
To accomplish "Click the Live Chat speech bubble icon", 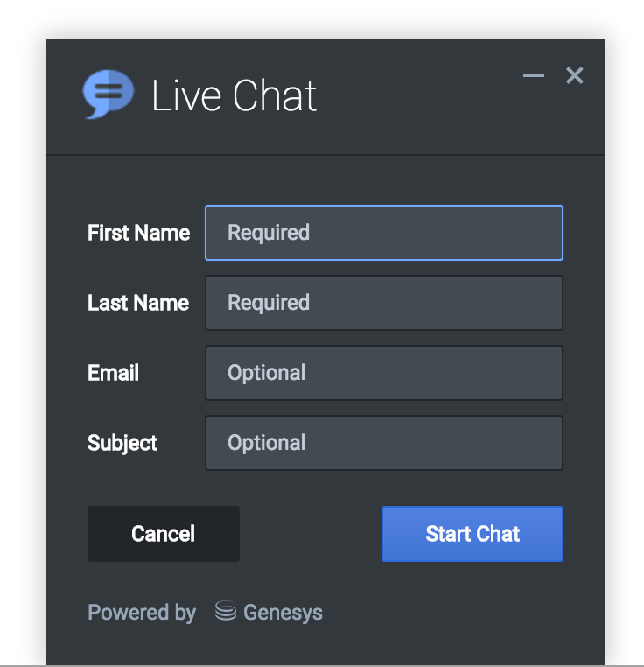I will 108,94.
